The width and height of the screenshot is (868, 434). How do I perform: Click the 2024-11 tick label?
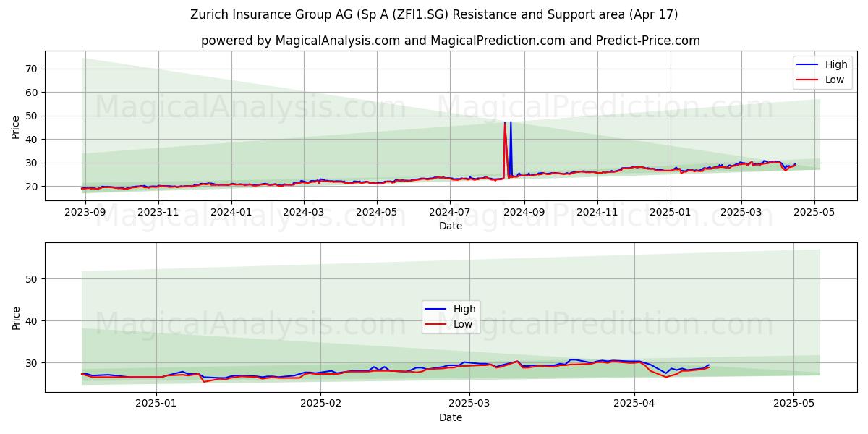597,212
